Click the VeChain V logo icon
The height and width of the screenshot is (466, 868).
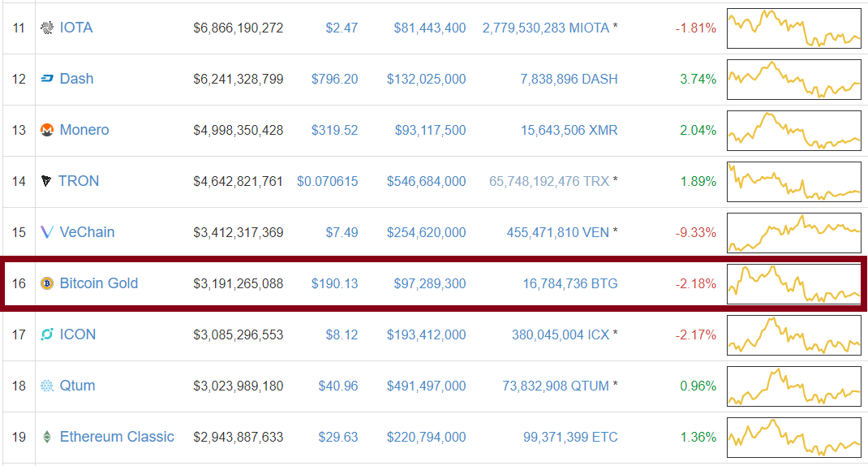(47, 232)
